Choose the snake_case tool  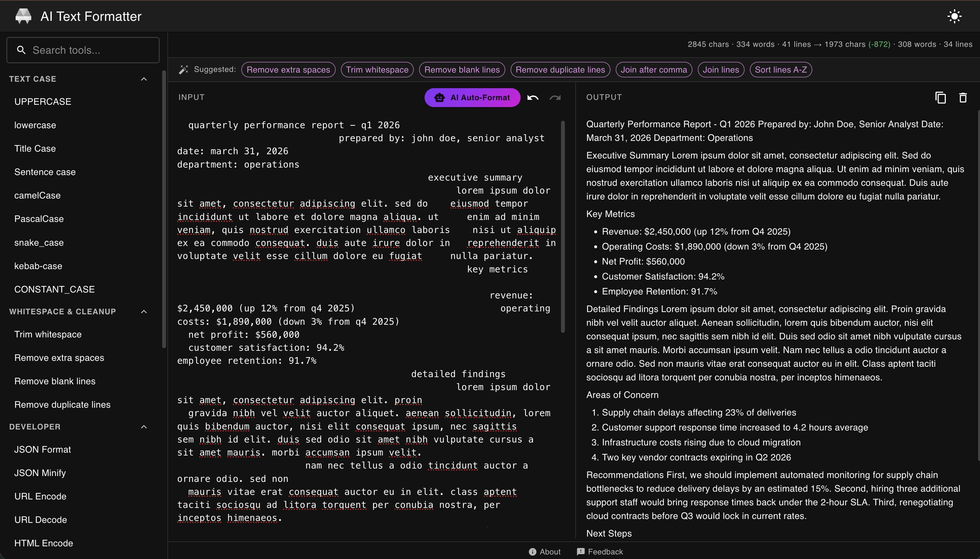click(39, 243)
